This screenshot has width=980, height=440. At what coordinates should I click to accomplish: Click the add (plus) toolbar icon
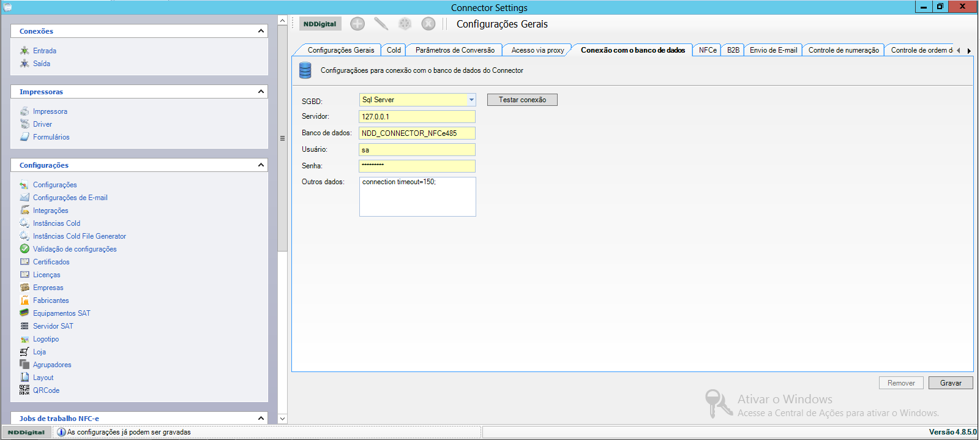click(x=357, y=24)
